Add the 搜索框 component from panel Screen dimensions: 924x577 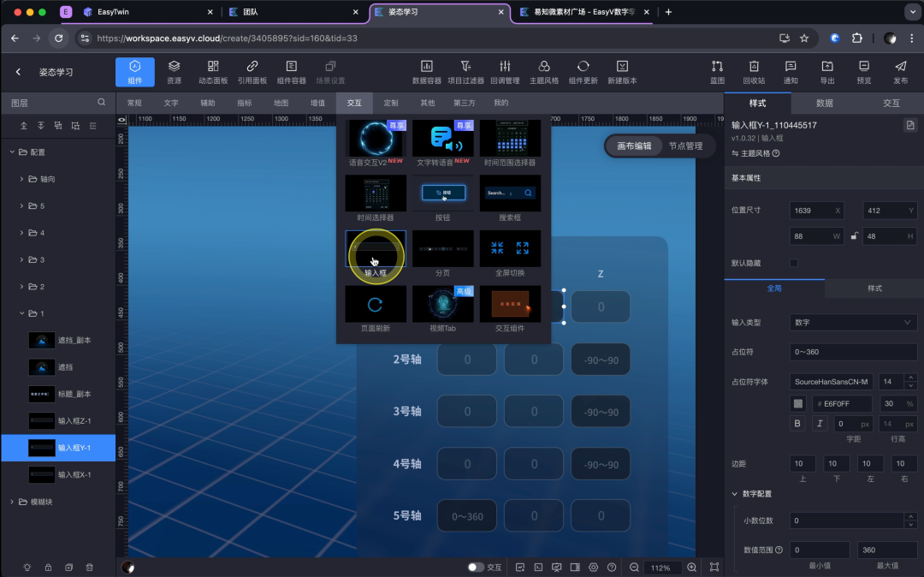click(x=510, y=199)
